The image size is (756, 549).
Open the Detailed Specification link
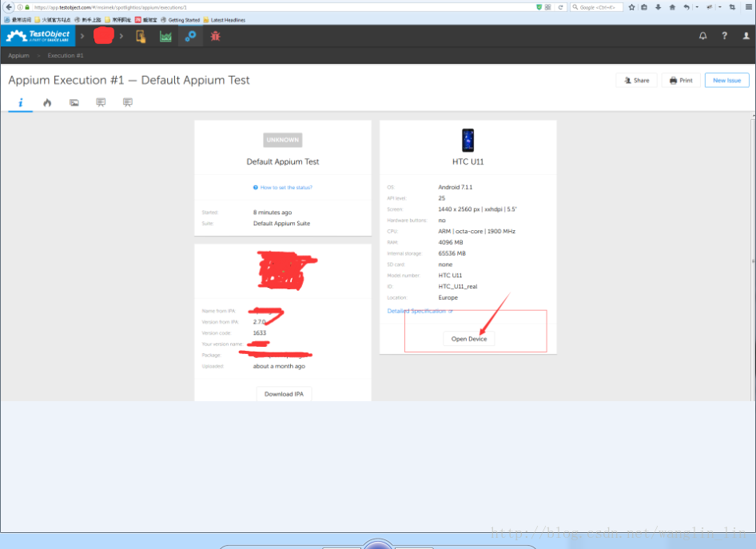click(420, 311)
